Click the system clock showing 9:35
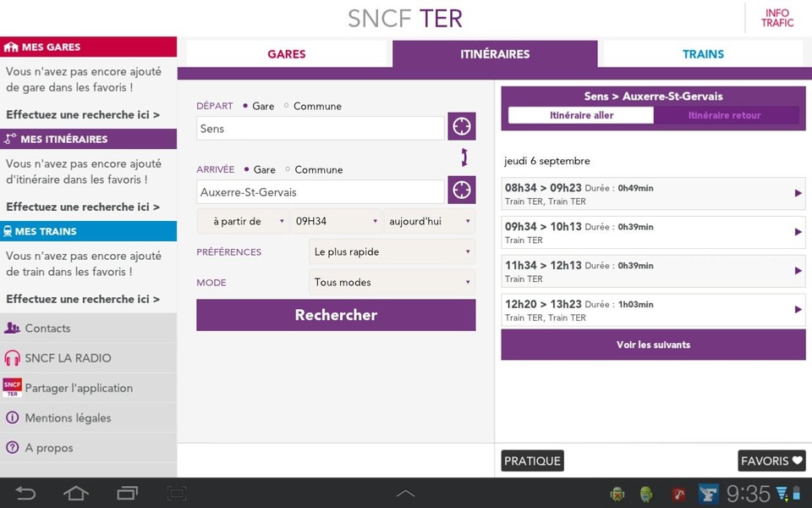Image resolution: width=812 pixels, height=508 pixels. (x=749, y=494)
